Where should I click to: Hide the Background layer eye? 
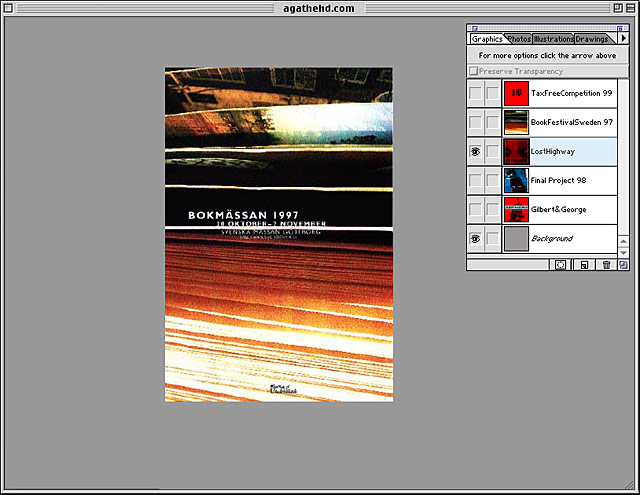coord(475,239)
